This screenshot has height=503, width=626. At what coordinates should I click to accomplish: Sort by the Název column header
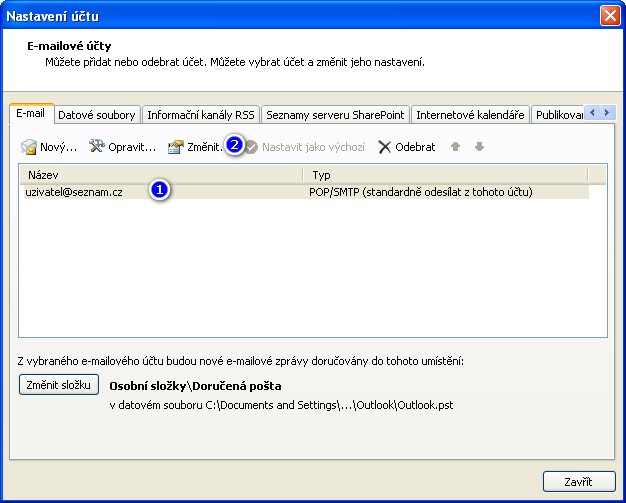pos(160,175)
